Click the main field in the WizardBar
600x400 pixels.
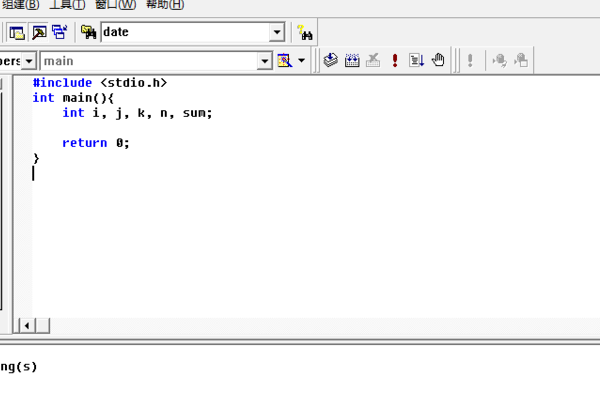[148, 61]
